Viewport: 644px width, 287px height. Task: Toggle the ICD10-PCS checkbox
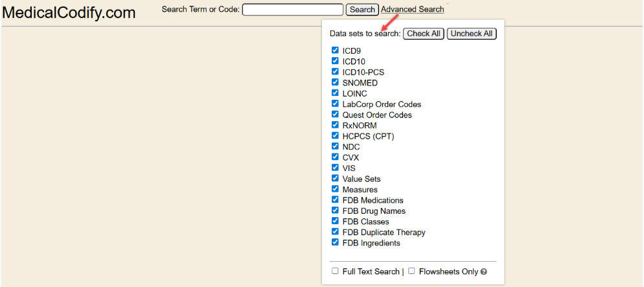335,72
